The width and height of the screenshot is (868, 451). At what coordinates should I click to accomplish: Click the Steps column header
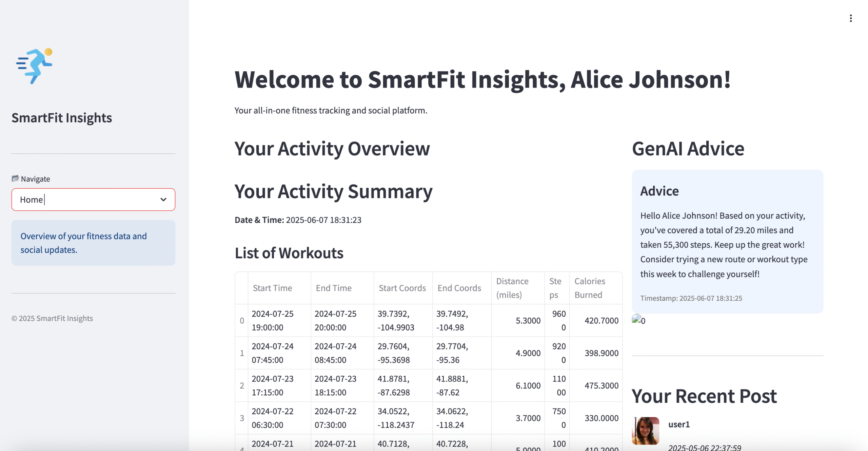[x=555, y=288]
